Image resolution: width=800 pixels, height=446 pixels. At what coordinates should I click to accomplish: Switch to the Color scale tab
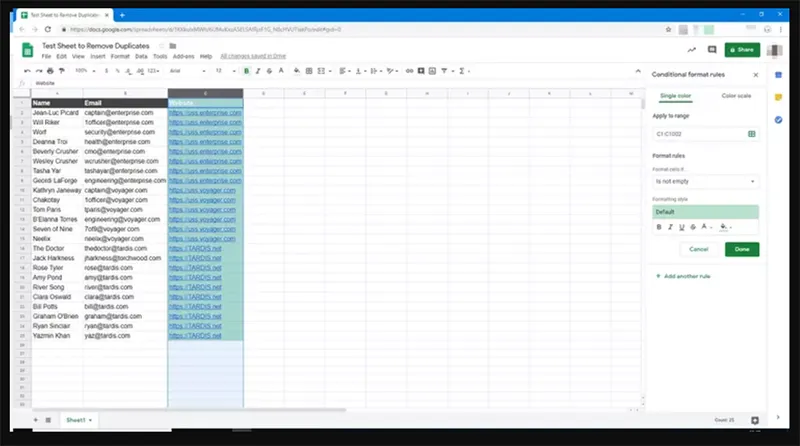coord(736,96)
